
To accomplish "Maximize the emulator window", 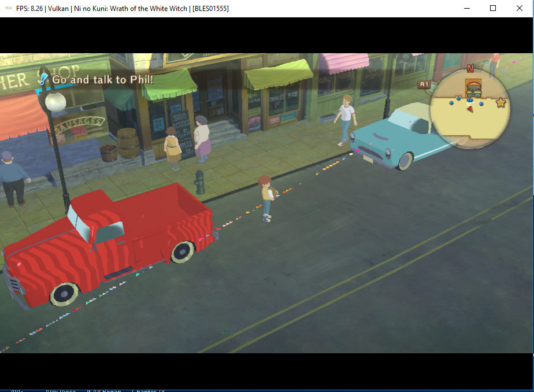I will [493, 8].
